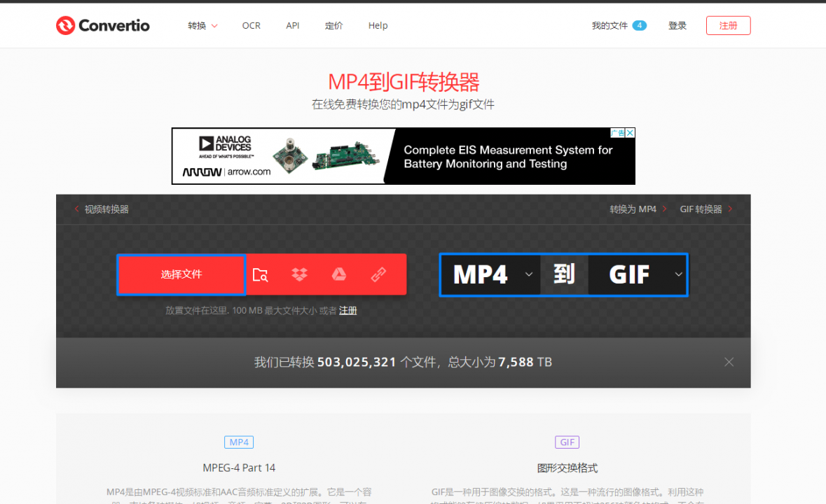Click the 图形交换格式 heading

pos(567,468)
